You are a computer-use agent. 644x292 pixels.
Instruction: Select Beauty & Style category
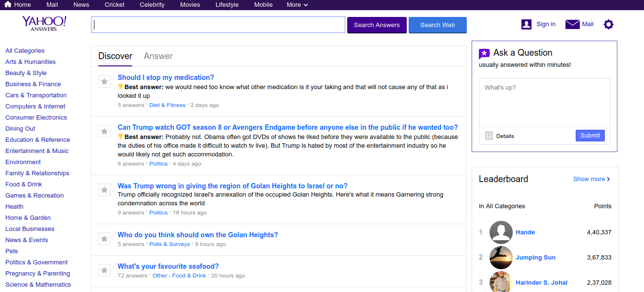(26, 73)
